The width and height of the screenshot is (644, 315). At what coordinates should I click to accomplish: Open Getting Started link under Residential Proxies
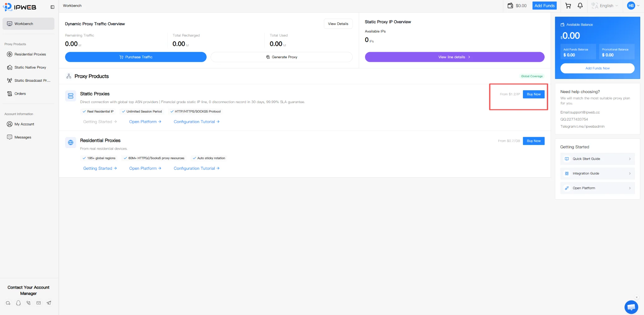click(x=100, y=168)
